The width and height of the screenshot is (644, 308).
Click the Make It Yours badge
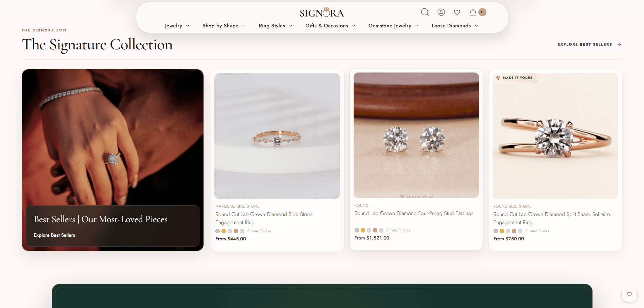[515, 78]
